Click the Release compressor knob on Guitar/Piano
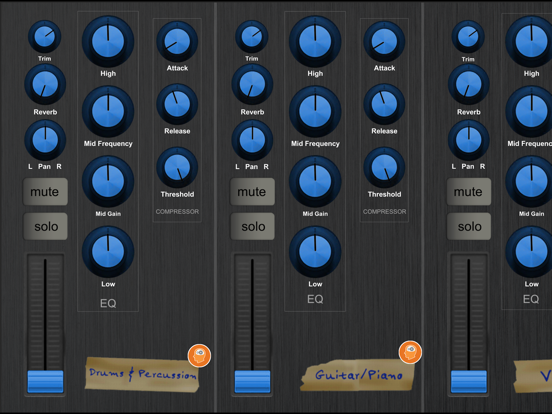This screenshot has height=414, width=552. pyautogui.click(x=384, y=104)
